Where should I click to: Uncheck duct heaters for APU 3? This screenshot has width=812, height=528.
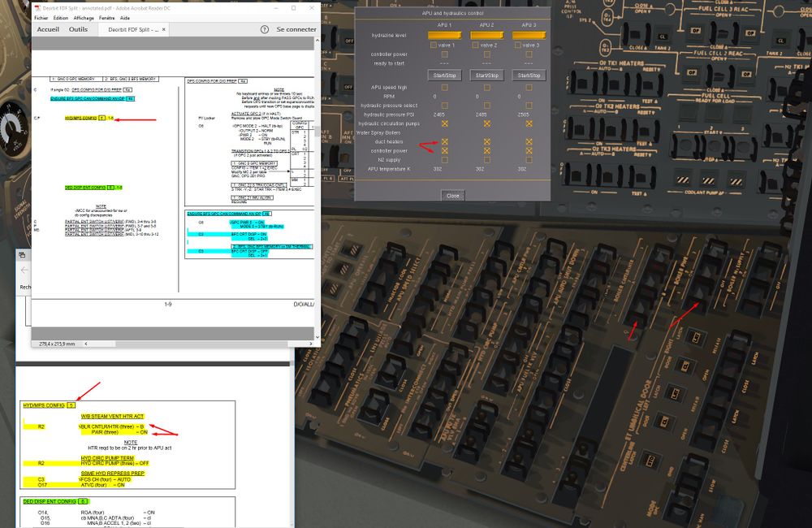pos(529,141)
